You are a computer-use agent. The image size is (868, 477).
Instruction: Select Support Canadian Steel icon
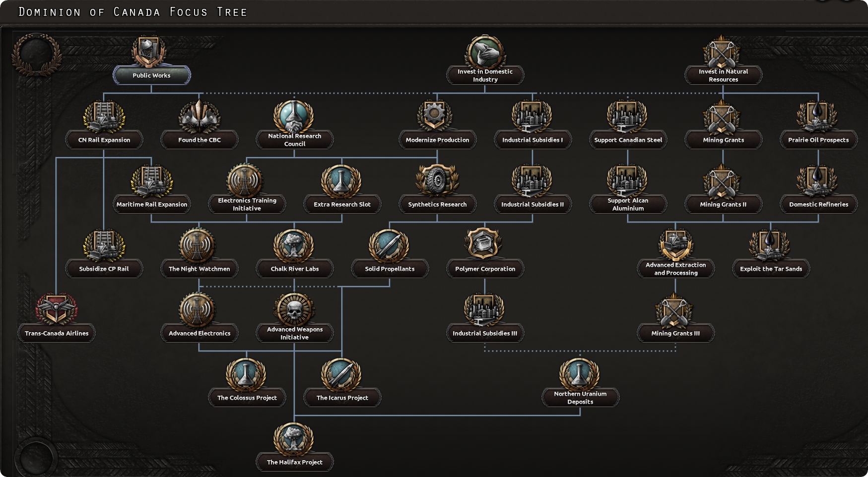click(627, 117)
